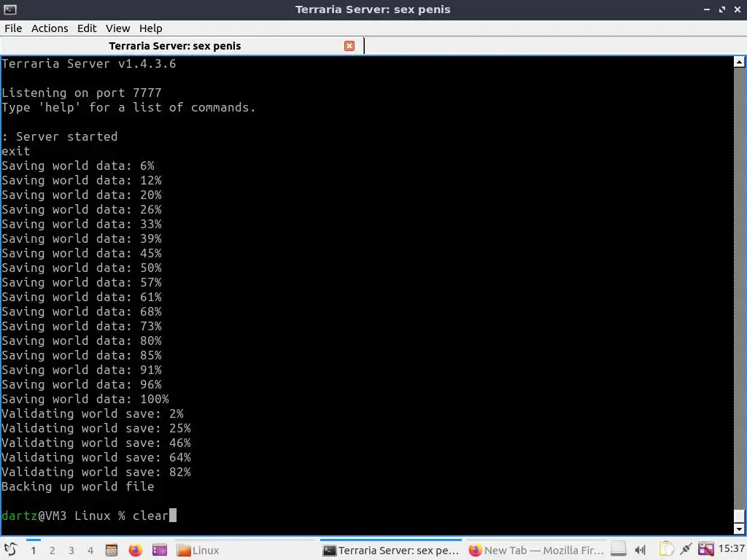Click the terminal scrollbar thumb
The height and width of the screenshot is (560, 747).
pos(739,516)
